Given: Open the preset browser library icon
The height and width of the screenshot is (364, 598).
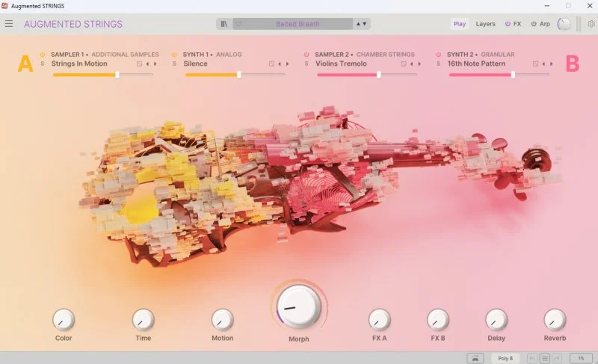Looking at the screenshot, I should [x=224, y=24].
